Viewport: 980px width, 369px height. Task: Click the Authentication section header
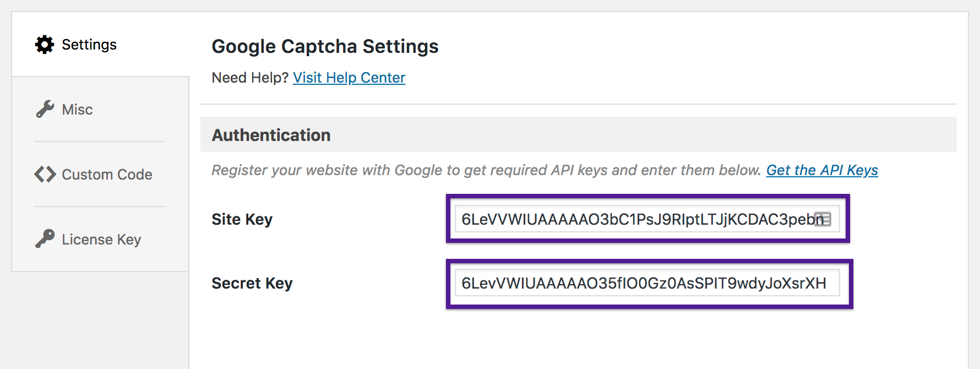coord(271,135)
